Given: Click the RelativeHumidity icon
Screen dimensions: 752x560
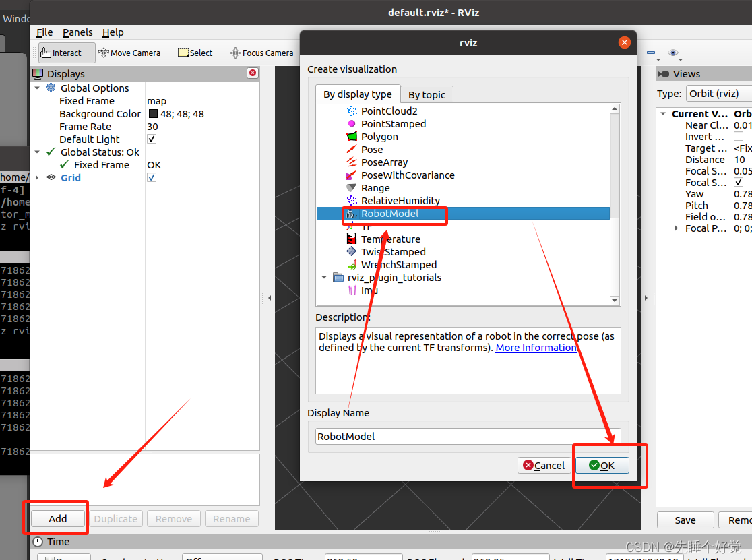Looking at the screenshot, I should coord(352,200).
